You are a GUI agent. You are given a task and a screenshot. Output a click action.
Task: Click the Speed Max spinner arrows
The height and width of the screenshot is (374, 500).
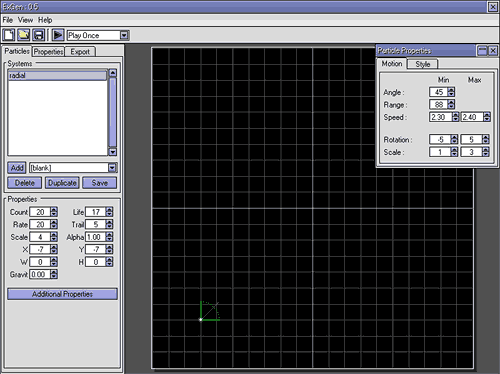point(487,117)
